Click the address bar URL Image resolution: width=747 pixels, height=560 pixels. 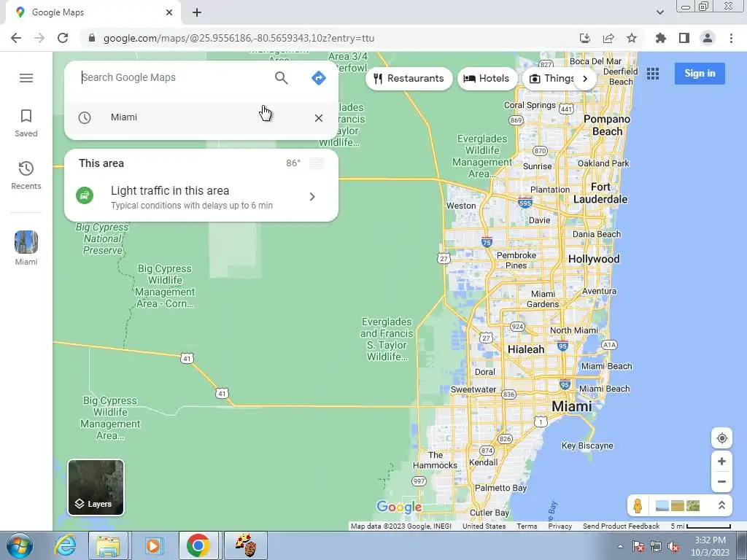239,38
